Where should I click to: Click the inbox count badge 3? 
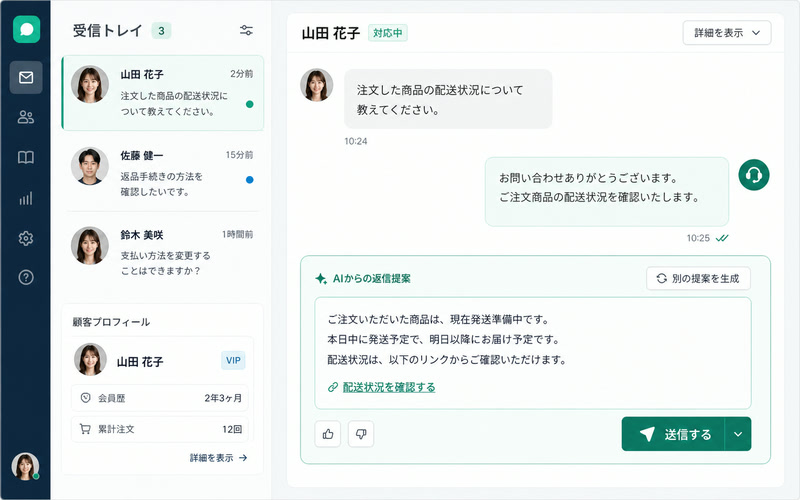(161, 31)
